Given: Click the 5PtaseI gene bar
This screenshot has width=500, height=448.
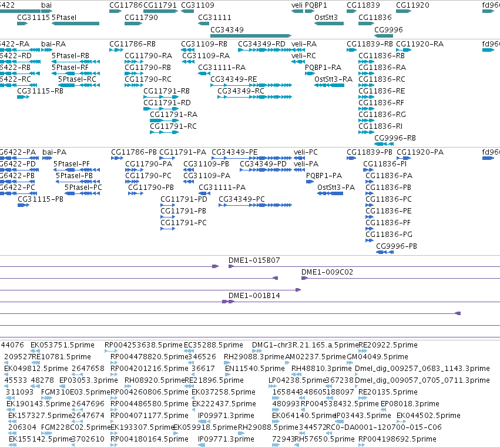Looking at the screenshot, I should (x=75, y=24).
